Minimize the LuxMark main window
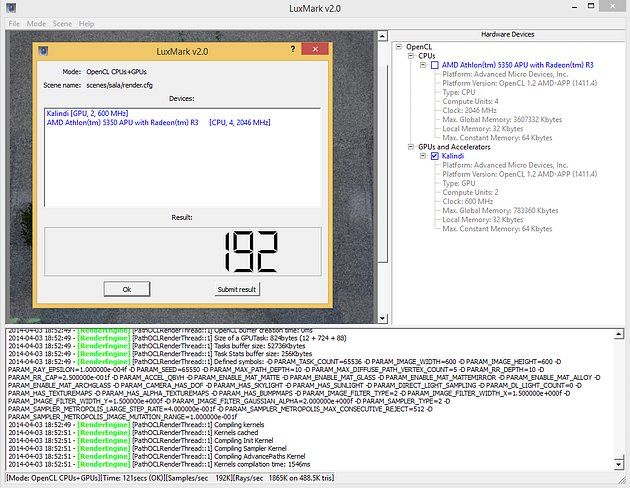This screenshot has width=630, height=488. tap(575, 6)
